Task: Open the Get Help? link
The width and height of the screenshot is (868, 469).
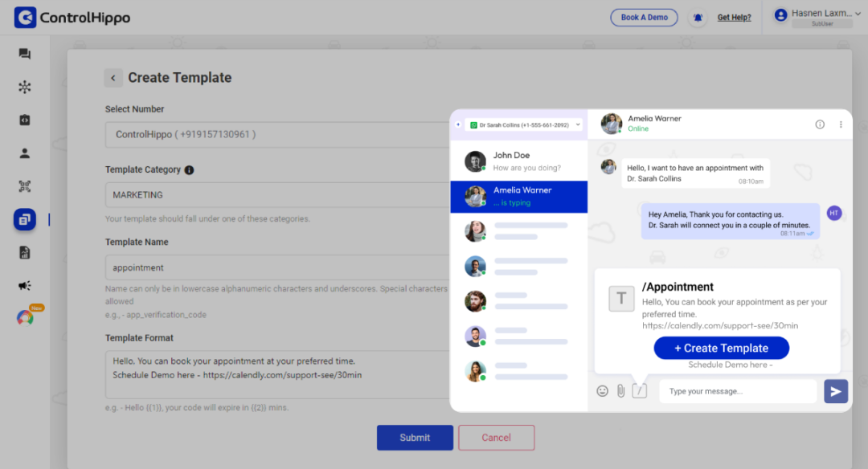Action: [x=734, y=18]
